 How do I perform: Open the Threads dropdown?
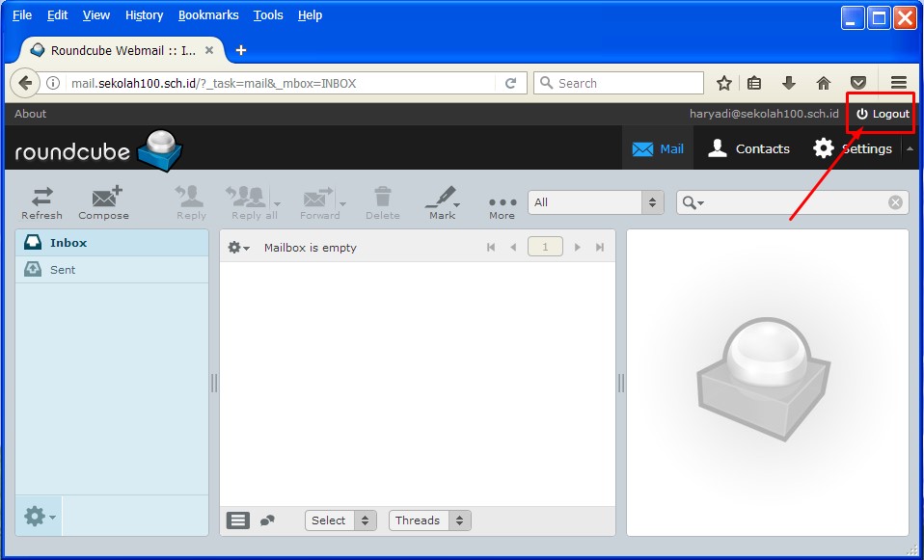(x=429, y=520)
